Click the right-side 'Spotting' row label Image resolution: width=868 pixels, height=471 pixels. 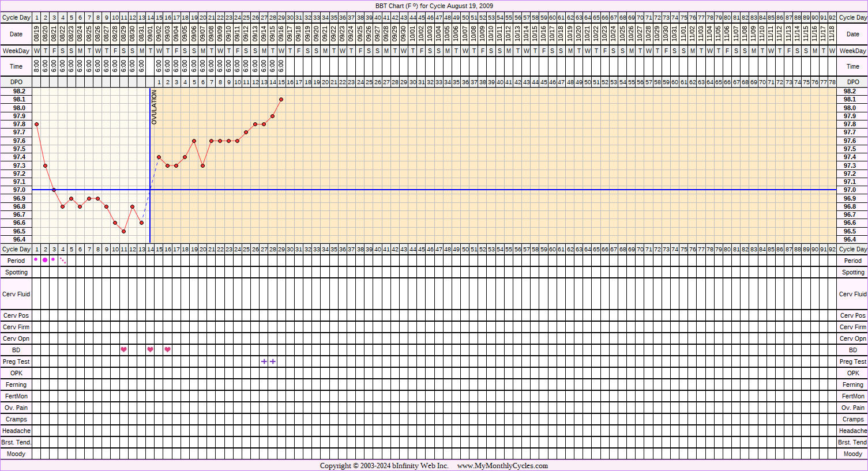[853, 272]
